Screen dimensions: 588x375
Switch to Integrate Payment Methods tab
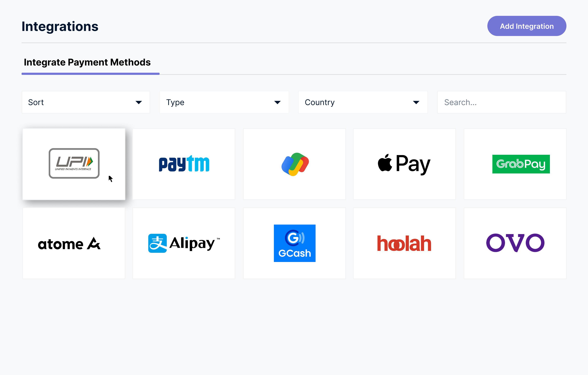87,62
